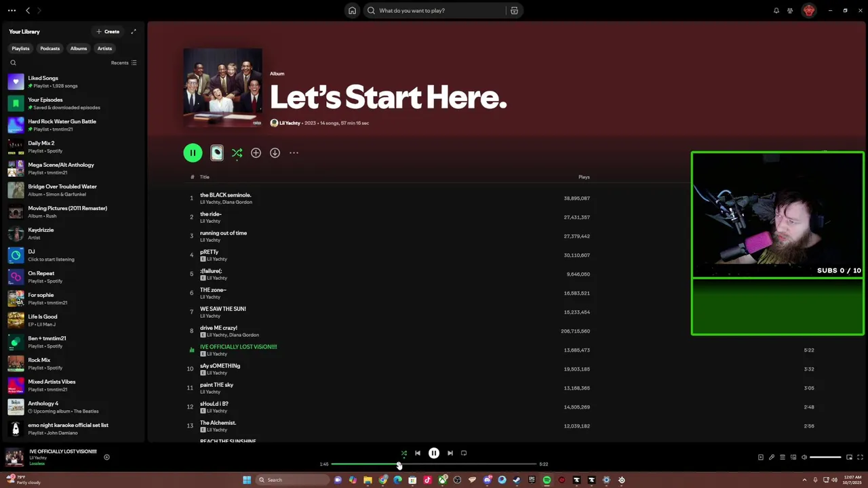Viewport: 868px width, 488px height.
Task: Focus the What do you want to play search field
Action: [x=435, y=10]
